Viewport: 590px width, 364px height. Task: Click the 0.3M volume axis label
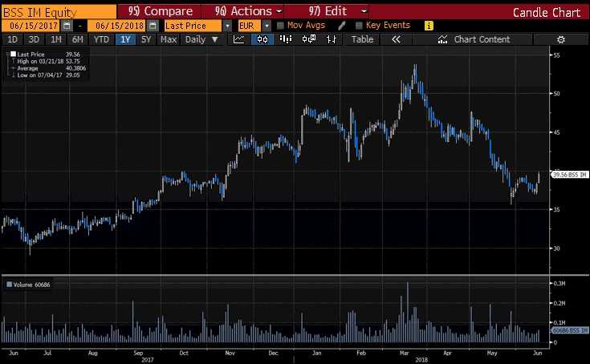point(559,283)
